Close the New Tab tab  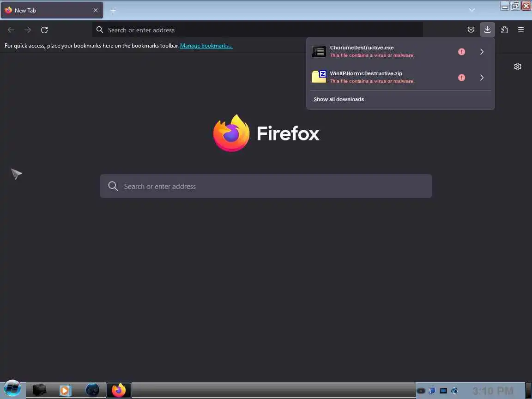tap(96, 11)
